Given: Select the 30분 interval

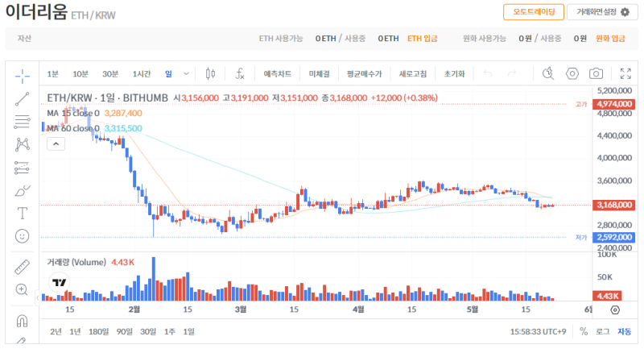Looking at the screenshot, I should click(110, 74).
